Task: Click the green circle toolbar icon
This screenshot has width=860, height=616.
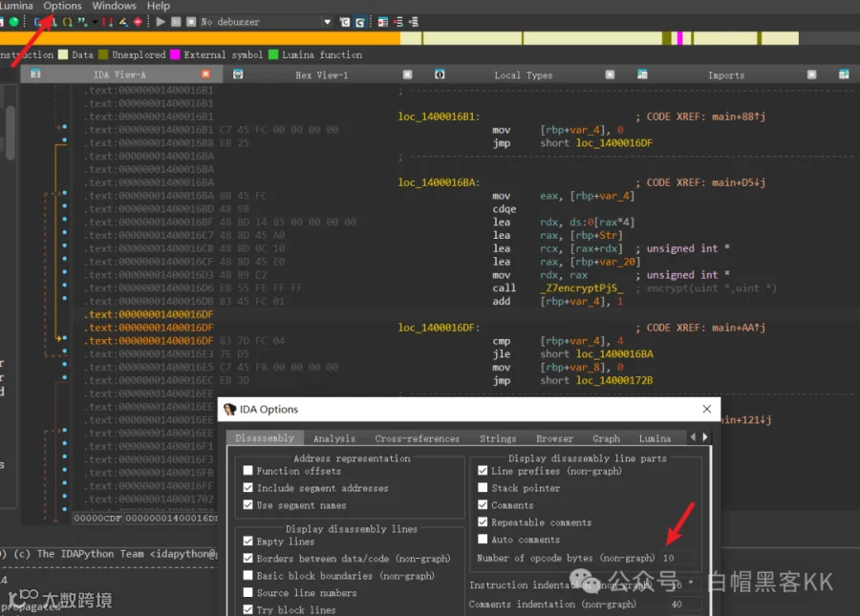Action: coord(13,22)
